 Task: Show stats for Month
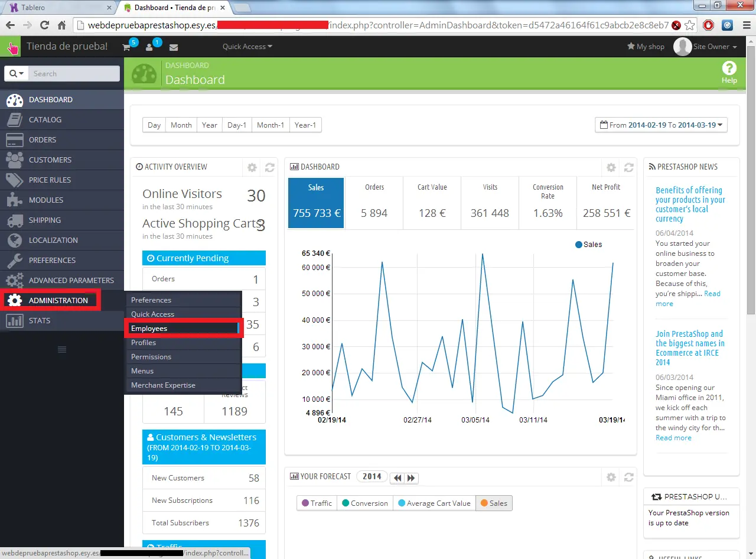pos(181,125)
